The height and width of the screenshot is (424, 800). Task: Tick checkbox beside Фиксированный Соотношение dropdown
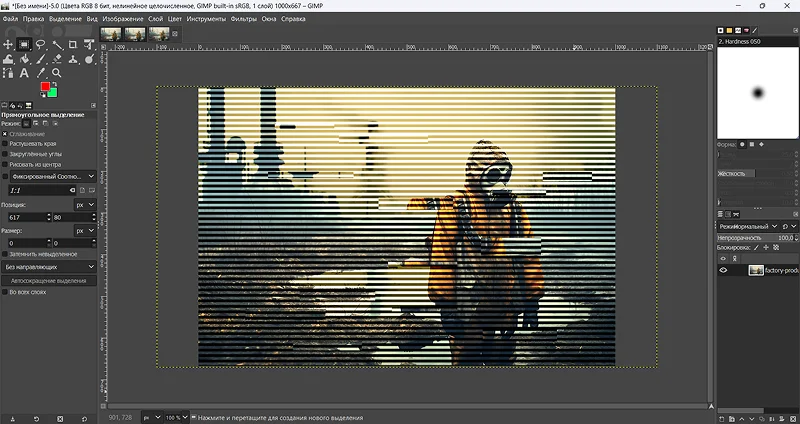[x=5, y=177]
